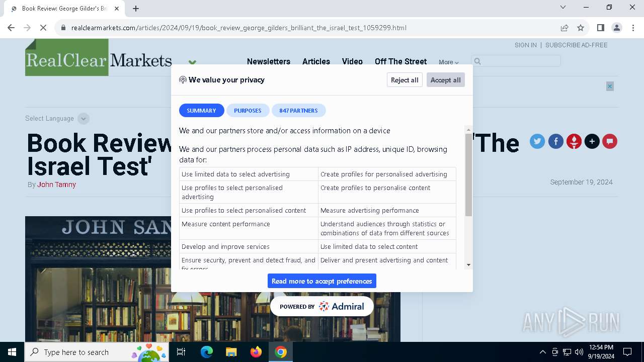
Task: Show hidden tray icons chevron
Action: click(542, 352)
